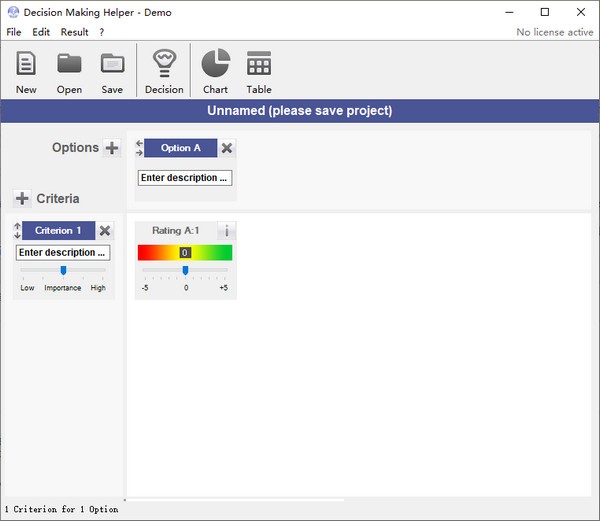Minimize the Decision Making Helper window
This screenshot has height=521, width=600.
coord(509,12)
